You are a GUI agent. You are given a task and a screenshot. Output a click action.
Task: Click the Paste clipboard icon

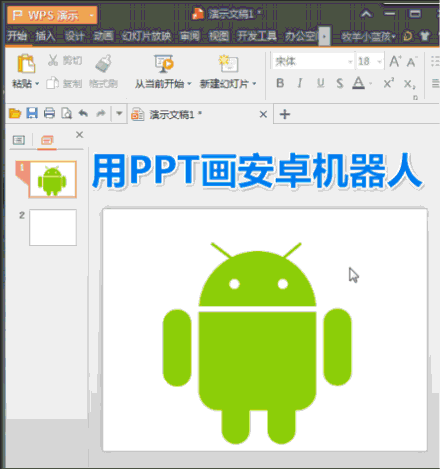[x=26, y=63]
